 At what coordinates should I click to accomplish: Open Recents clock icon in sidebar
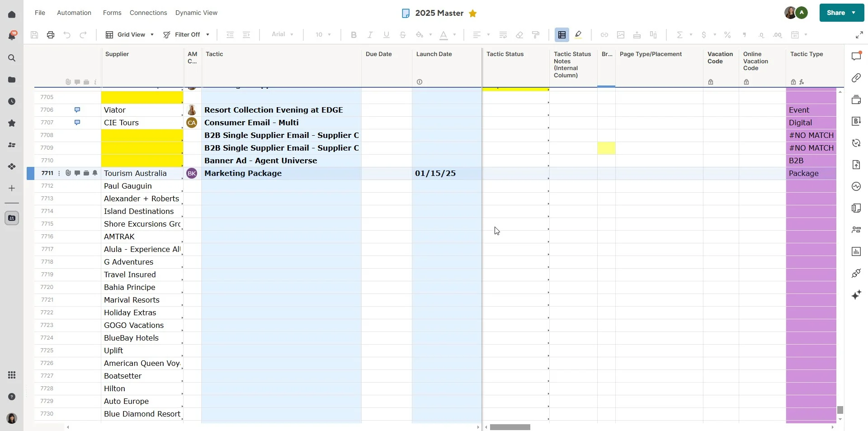[x=12, y=101]
